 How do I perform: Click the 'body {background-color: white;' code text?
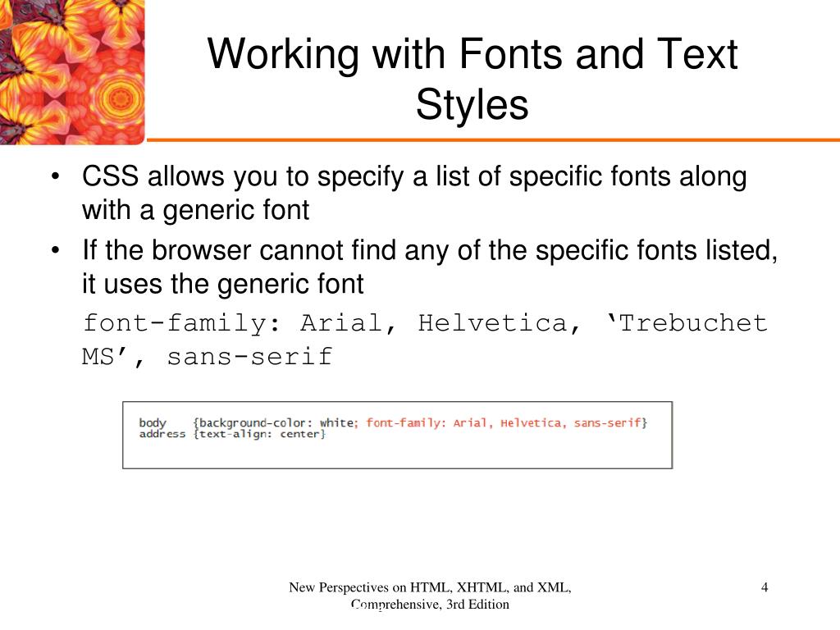(249, 422)
